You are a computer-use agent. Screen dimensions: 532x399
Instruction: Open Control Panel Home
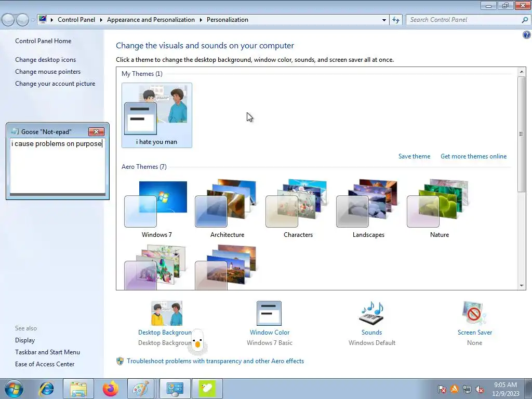[x=43, y=41]
